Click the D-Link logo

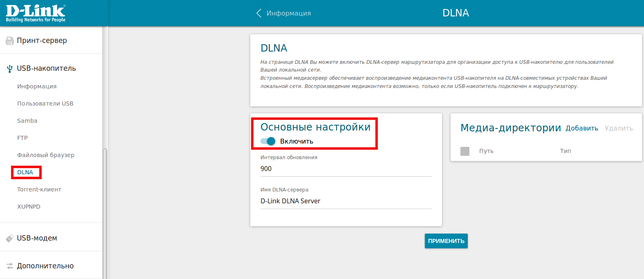pyautogui.click(x=36, y=13)
